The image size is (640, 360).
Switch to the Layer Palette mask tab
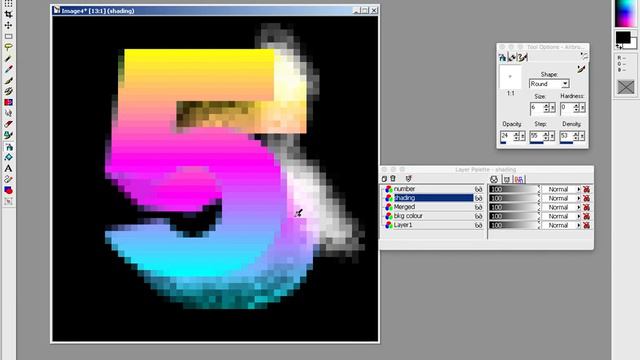pos(507,179)
